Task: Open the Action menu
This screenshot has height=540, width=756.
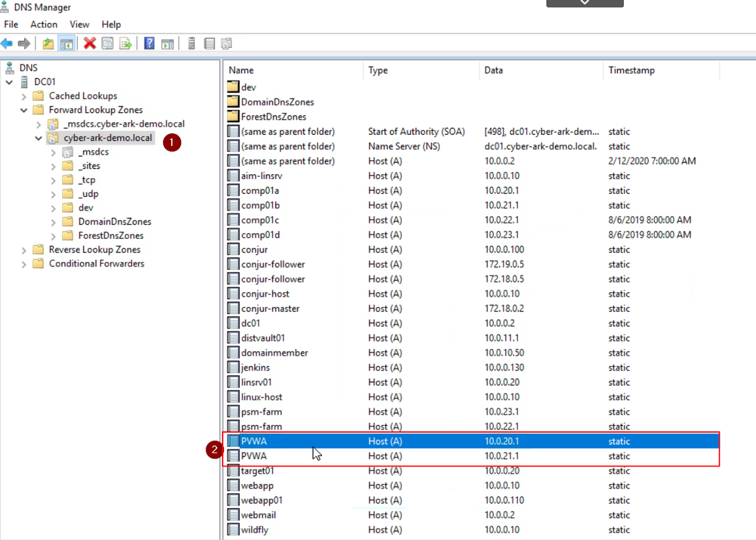Action: click(43, 24)
